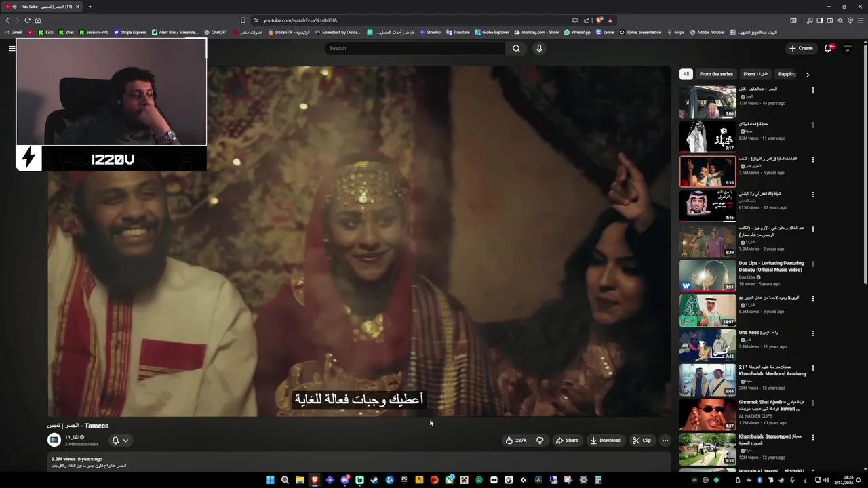Open the 2:35 highlighted video thumbnail
Viewport: 868px width, 488px height.
pyautogui.click(x=708, y=171)
